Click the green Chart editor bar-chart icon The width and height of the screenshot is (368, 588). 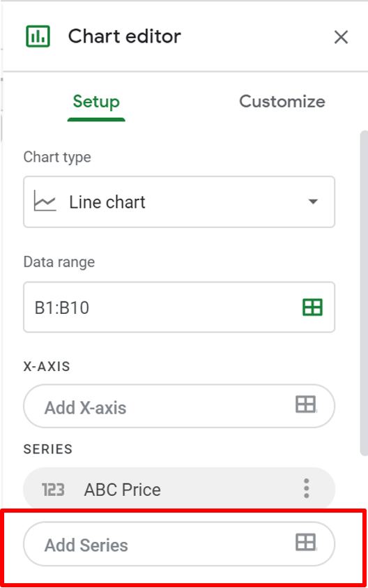coord(38,36)
